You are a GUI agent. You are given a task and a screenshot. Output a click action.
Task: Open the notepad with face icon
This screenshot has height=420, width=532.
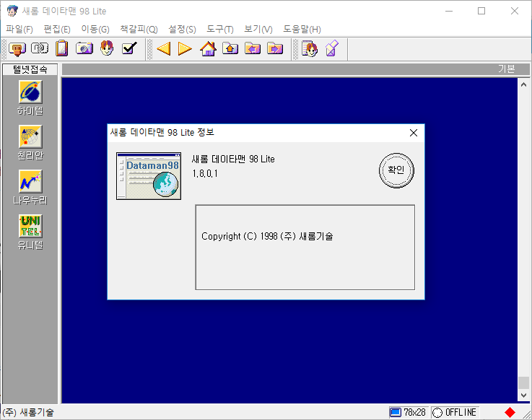coord(310,48)
